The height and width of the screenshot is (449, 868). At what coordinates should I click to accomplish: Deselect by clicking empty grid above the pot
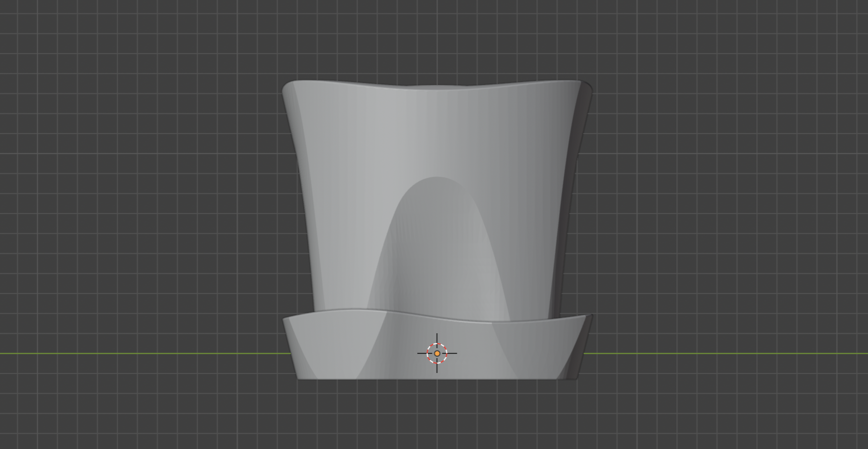(x=437, y=40)
